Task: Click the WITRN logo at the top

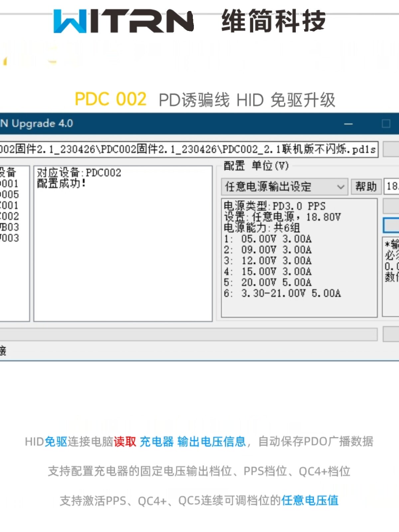Action: [x=123, y=21]
